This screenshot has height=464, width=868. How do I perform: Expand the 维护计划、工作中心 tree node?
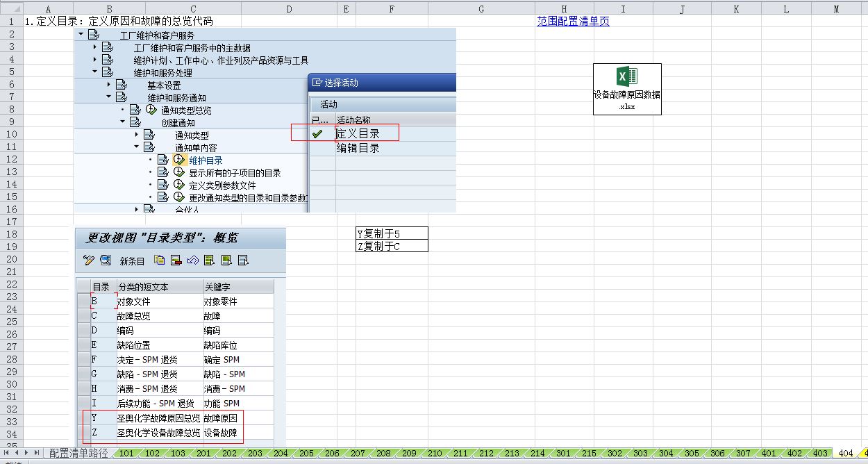pyautogui.click(x=95, y=59)
